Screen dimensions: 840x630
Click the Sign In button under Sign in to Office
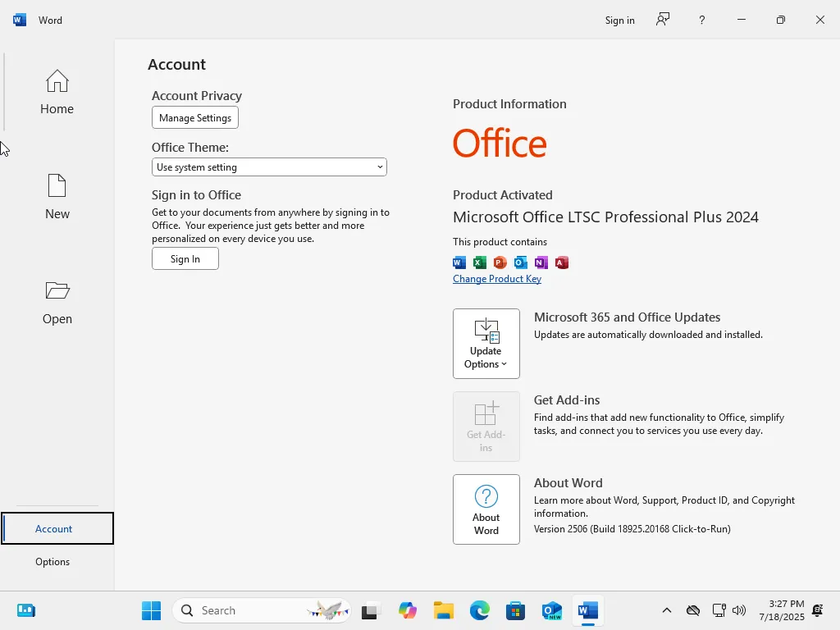[185, 258]
